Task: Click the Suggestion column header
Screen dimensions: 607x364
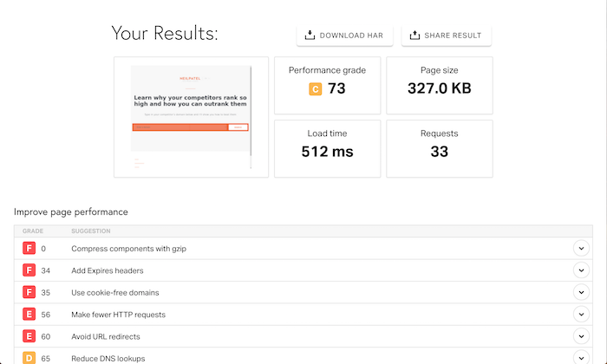Action: pos(91,231)
